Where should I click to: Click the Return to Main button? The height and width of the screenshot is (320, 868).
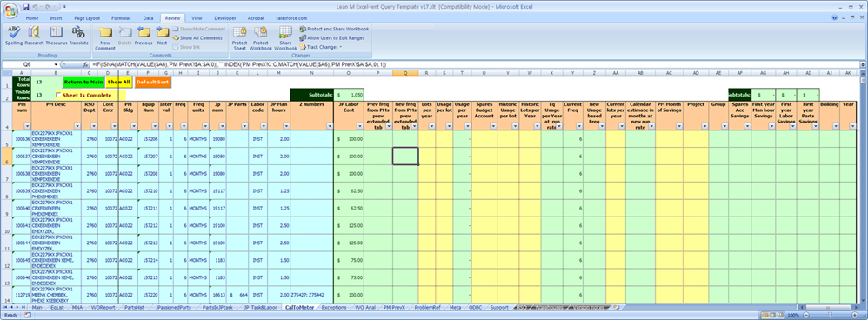pyautogui.click(x=83, y=82)
